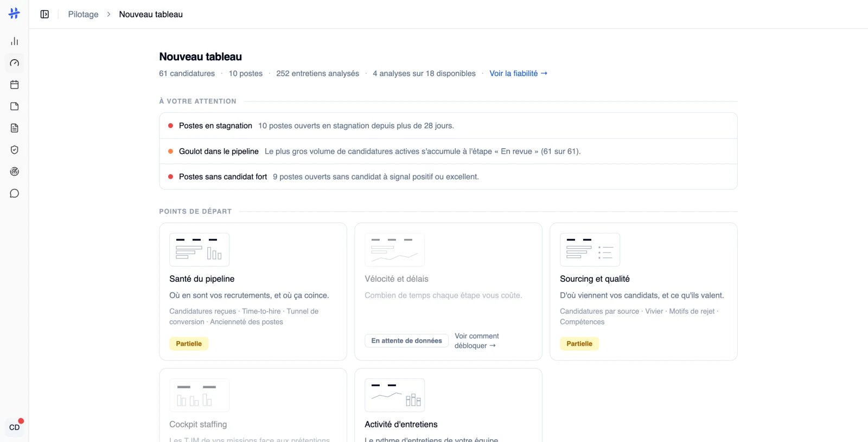This screenshot has width=868, height=442.
Task: Click the Vélocité et délais title
Action: click(x=397, y=279)
